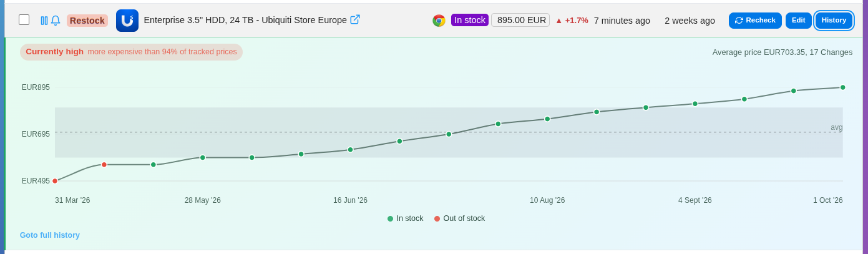Select the 31 Mar '26 red data point

tap(55, 181)
